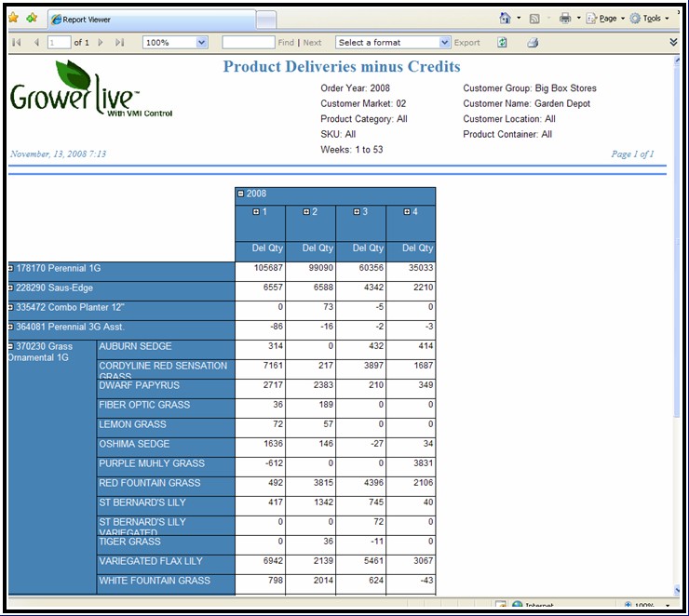The image size is (689, 616).
Task: Open the Page menu
Action: point(602,18)
